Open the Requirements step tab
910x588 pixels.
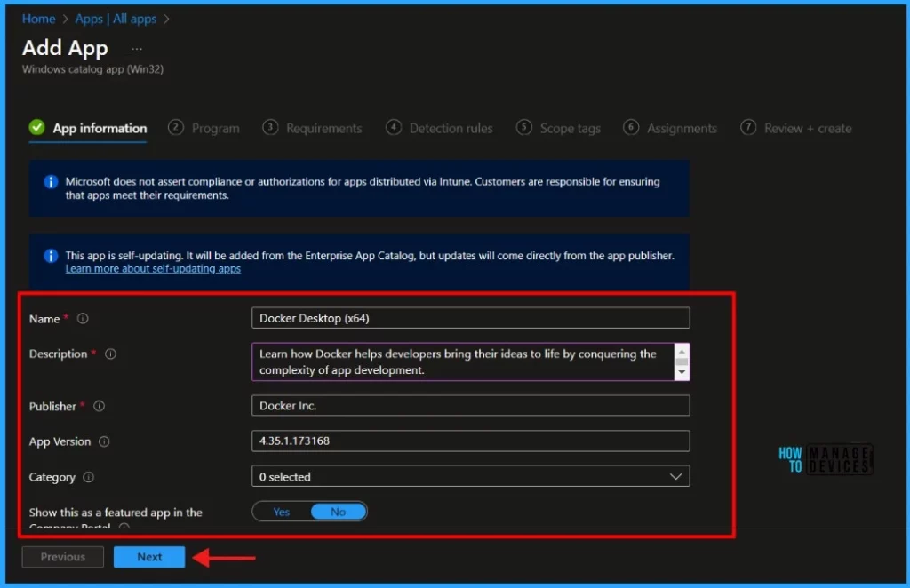(312, 128)
